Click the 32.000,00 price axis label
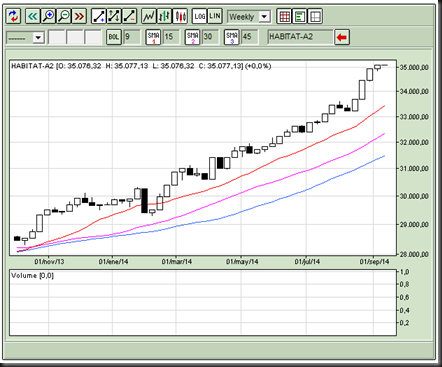 [414, 143]
